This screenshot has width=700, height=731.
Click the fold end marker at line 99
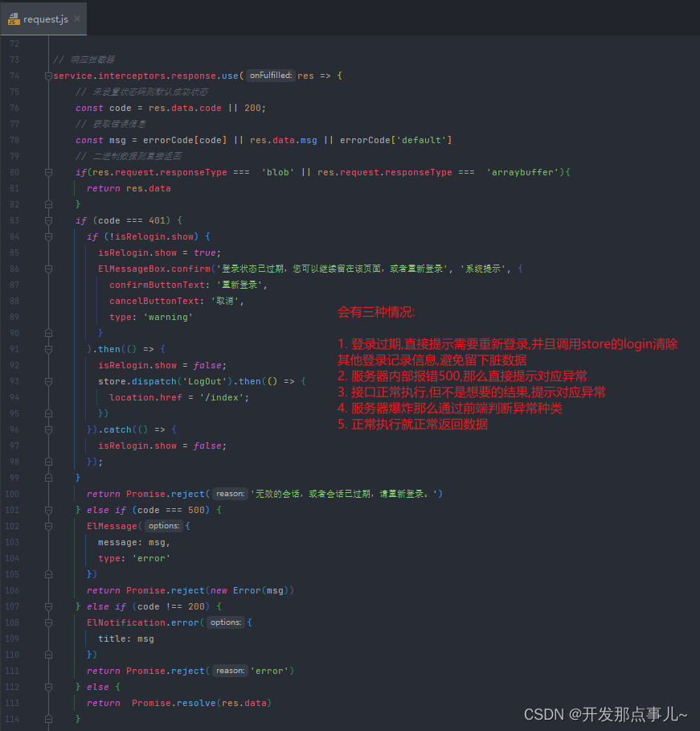click(x=48, y=478)
